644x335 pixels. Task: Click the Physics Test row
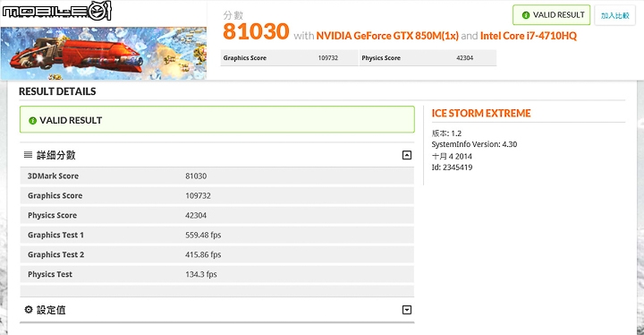216,274
